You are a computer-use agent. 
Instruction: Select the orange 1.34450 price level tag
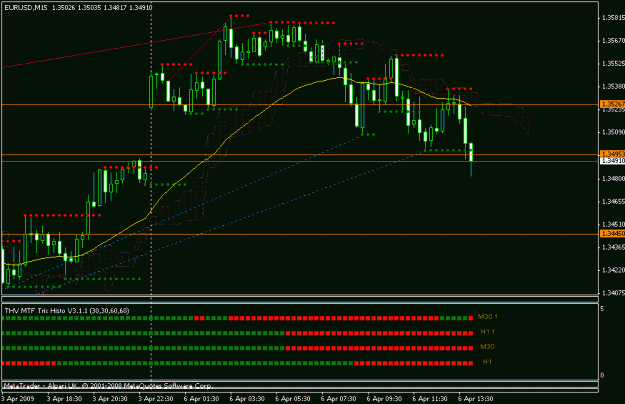tap(613, 233)
